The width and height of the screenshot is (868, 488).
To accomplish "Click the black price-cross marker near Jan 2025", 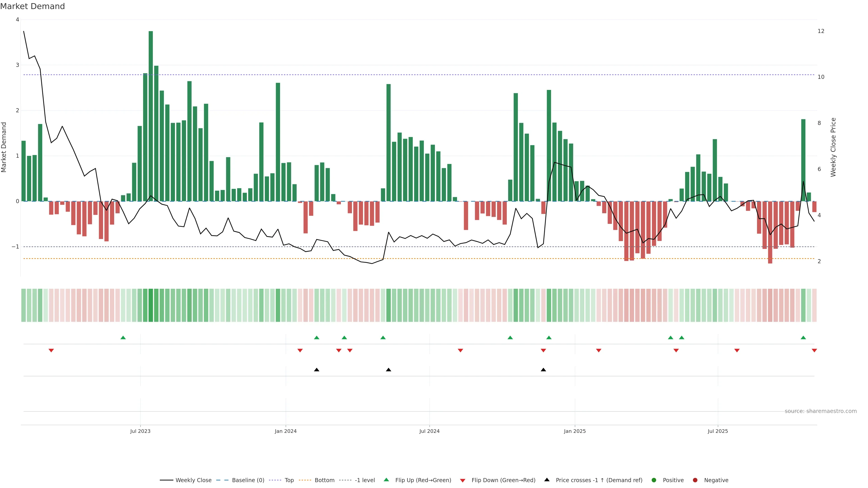I will [543, 370].
